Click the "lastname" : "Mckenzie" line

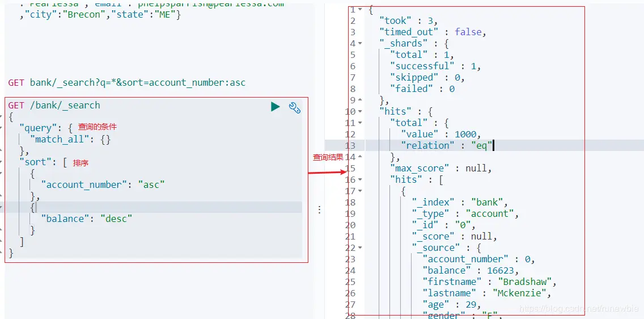click(x=487, y=293)
